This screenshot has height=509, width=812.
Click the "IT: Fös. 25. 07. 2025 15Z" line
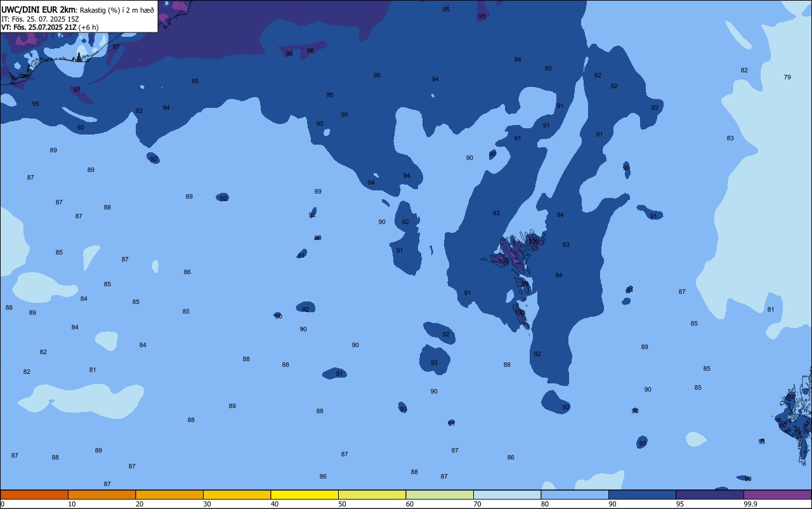[40, 18]
